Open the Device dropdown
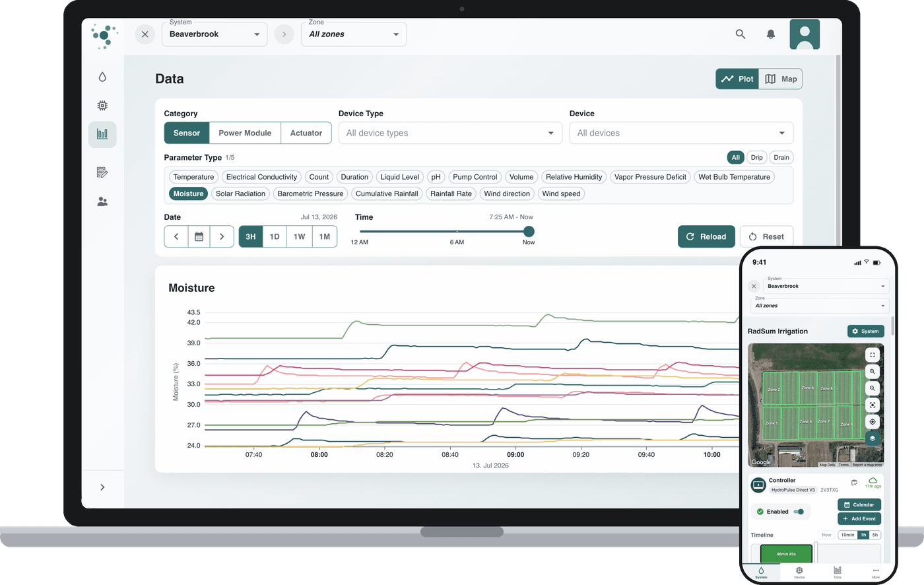 coord(681,133)
